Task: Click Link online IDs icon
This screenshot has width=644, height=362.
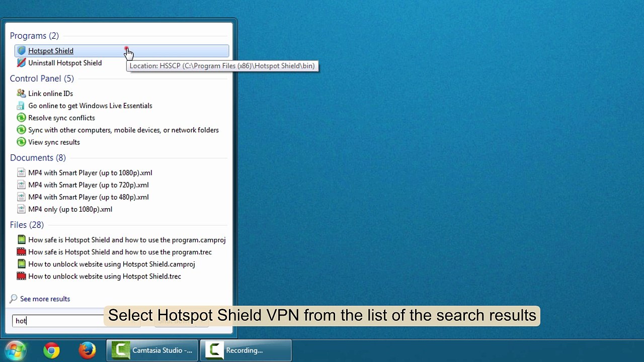Action: click(x=21, y=94)
